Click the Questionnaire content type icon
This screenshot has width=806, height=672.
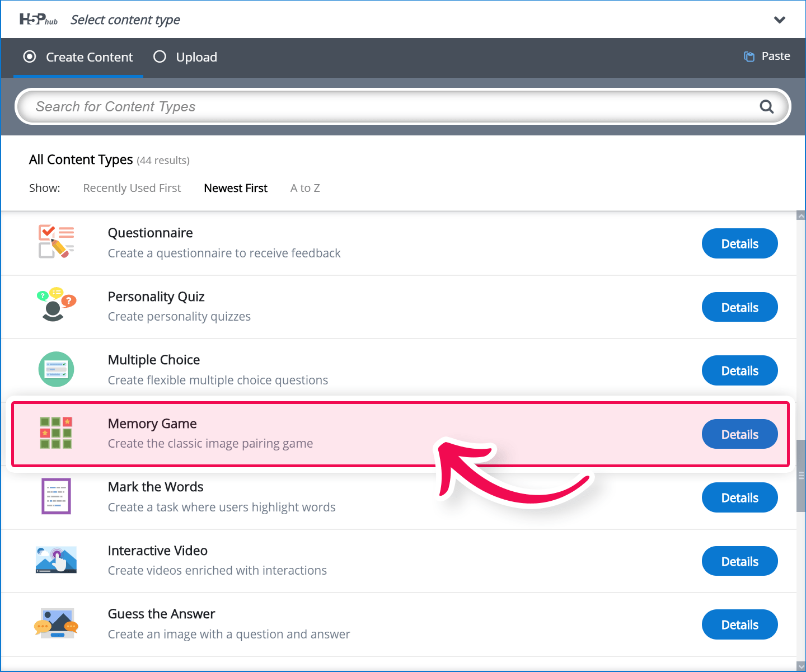[56, 242]
